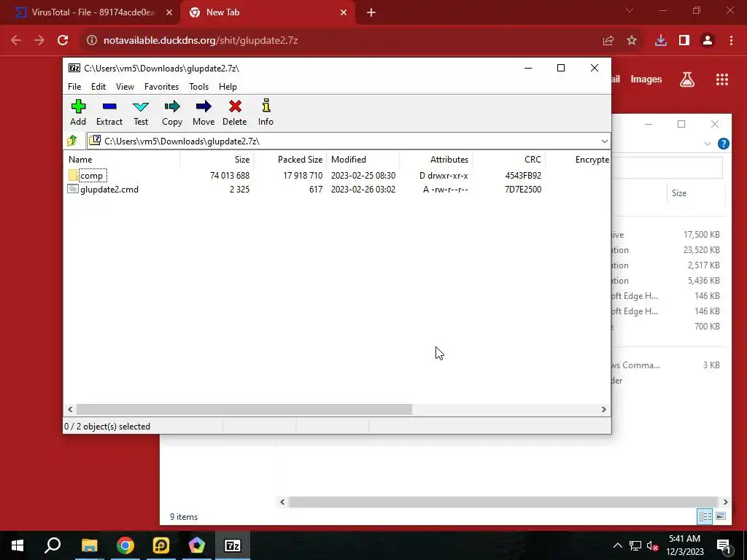Viewport: 747px width, 560px height.
Task: Open the taskbar clock and date
Action: tap(684, 545)
